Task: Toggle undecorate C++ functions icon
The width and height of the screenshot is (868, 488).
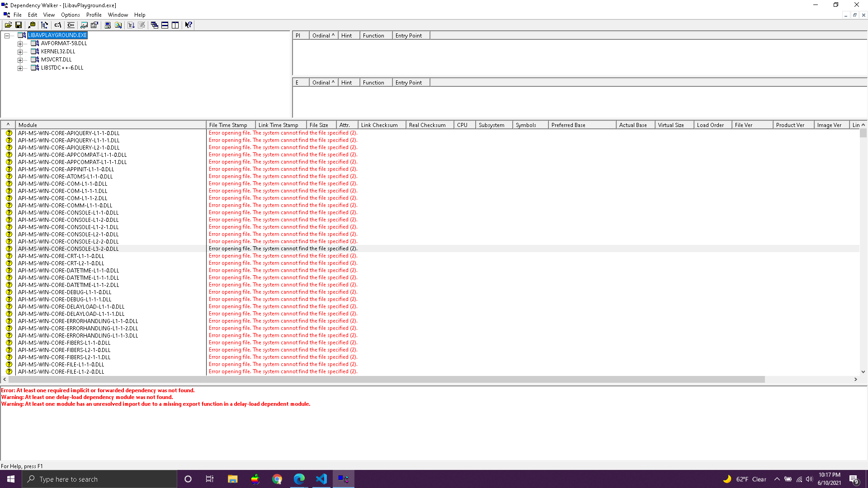Action: 71,25
